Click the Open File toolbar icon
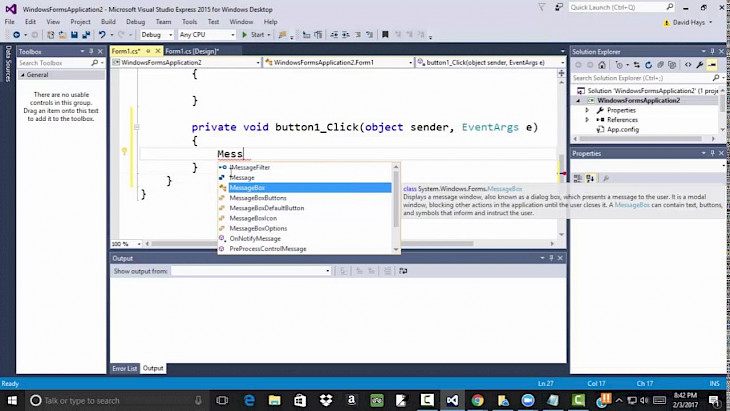Image resolution: width=730 pixels, height=411 pixels. pos(62,35)
